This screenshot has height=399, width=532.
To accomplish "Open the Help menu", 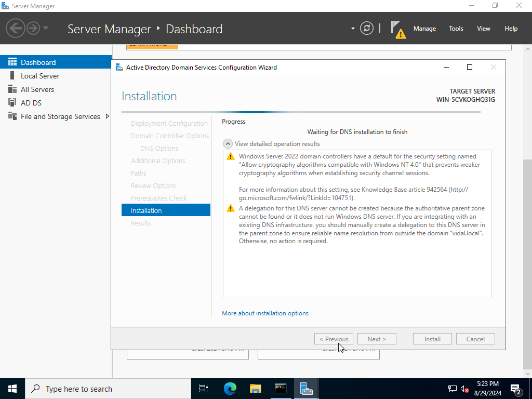I will [x=511, y=29].
